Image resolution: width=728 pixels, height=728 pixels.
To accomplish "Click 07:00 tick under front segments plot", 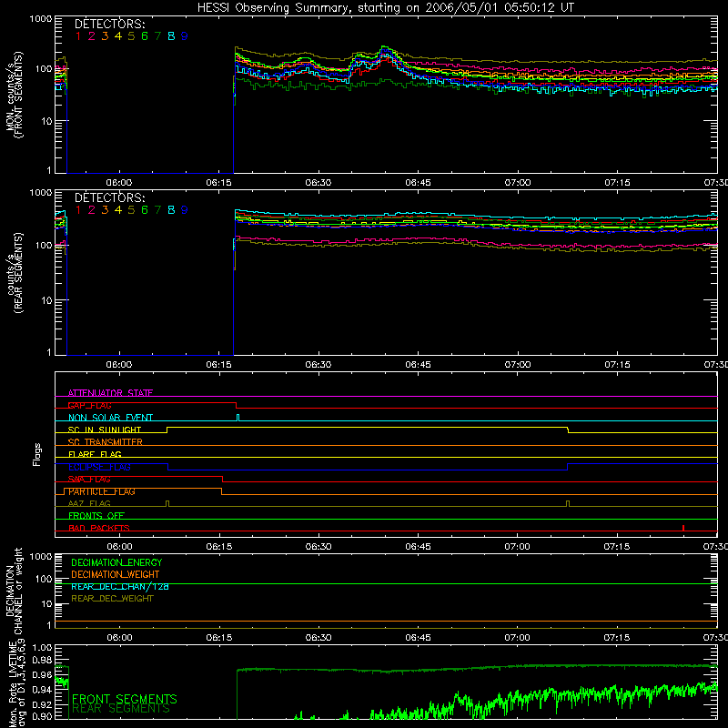I will click(x=518, y=183).
